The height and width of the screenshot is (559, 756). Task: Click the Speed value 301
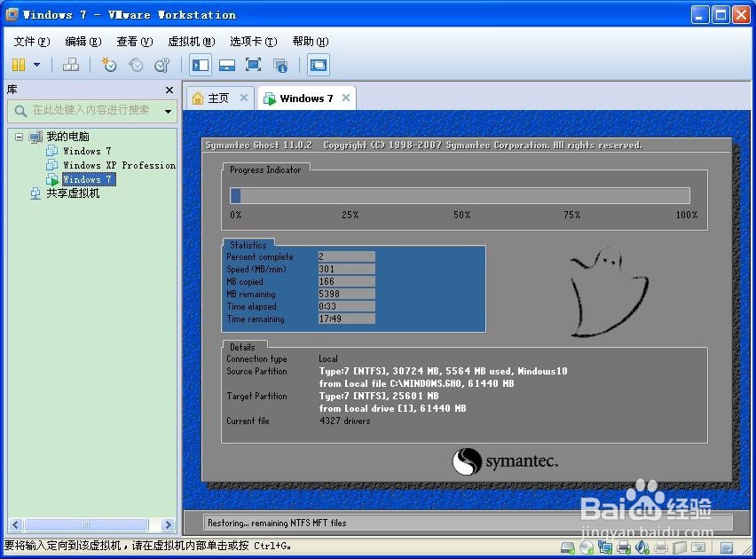coord(346,269)
